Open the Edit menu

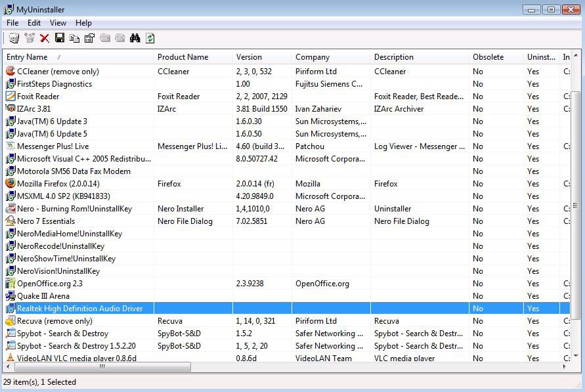pyautogui.click(x=34, y=23)
